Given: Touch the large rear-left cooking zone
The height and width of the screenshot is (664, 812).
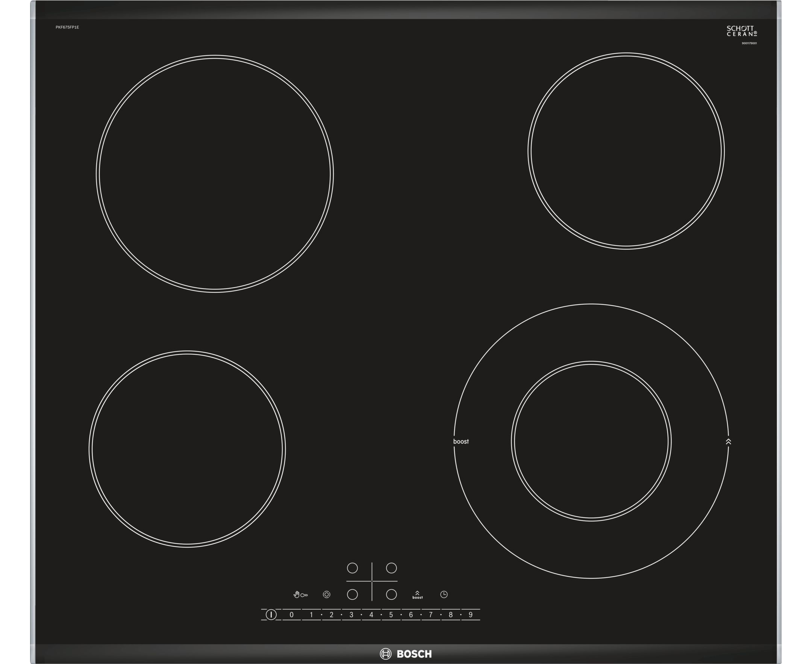Looking at the screenshot, I should click(215, 174).
